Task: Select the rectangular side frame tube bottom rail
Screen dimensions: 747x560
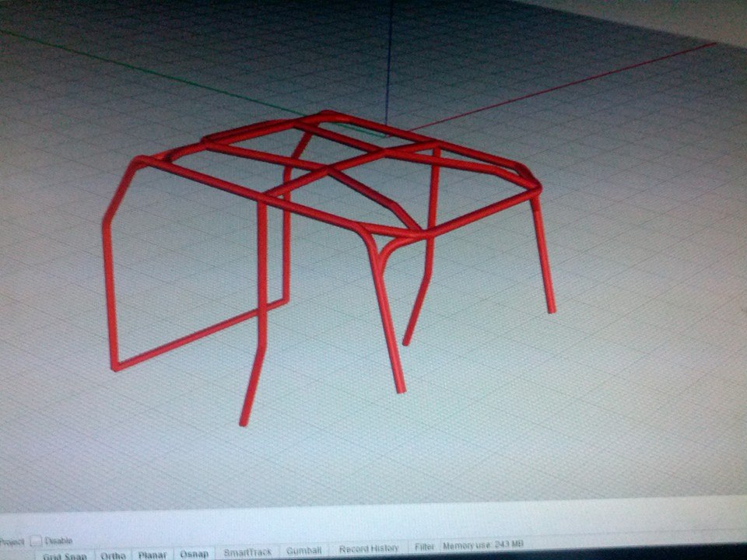Action: 200,334
